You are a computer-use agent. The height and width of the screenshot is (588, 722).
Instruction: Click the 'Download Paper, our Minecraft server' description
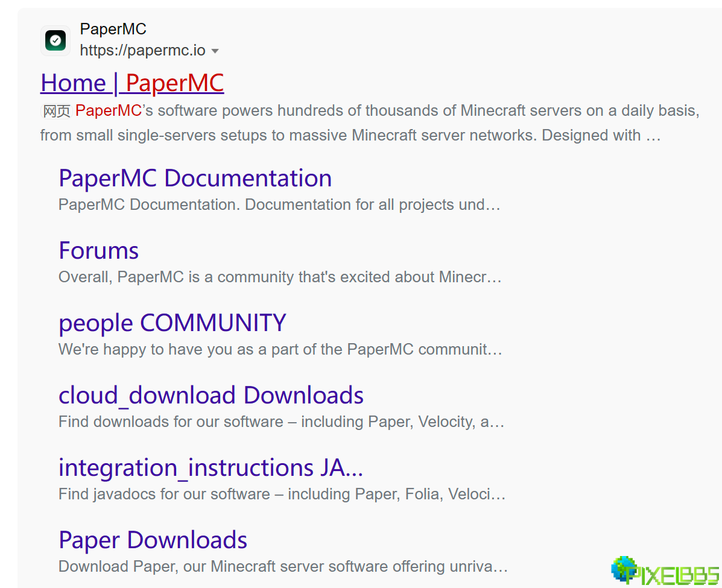pyautogui.click(x=283, y=566)
